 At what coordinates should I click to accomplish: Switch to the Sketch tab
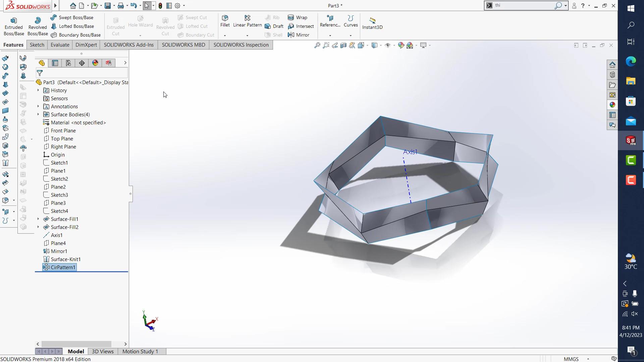tap(37, 45)
